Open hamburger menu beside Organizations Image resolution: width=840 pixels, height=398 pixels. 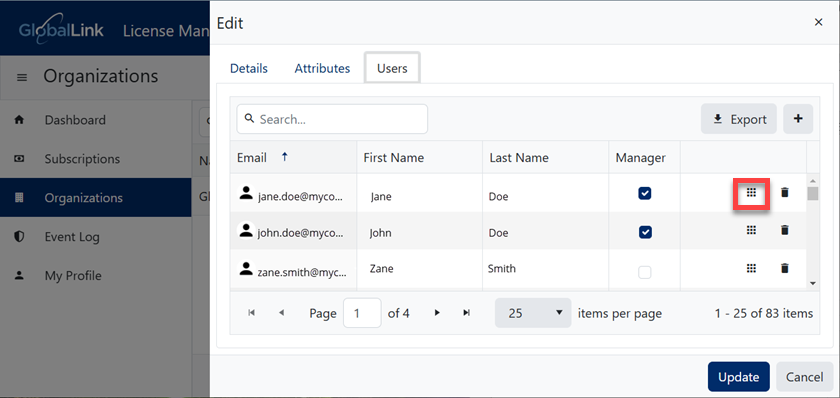click(22, 78)
